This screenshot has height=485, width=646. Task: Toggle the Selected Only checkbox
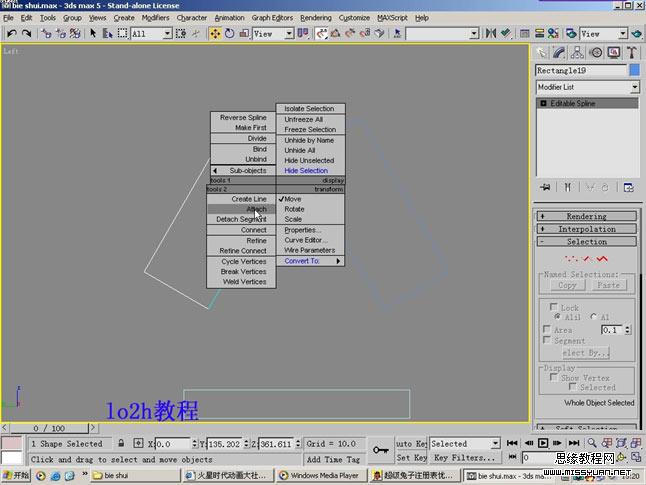(x=572, y=387)
